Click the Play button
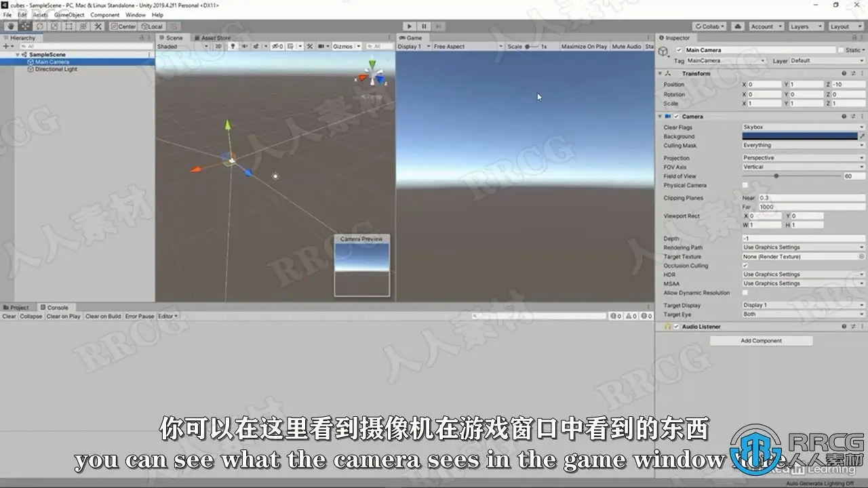This screenshot has height=488, width=868. (409, 26)
